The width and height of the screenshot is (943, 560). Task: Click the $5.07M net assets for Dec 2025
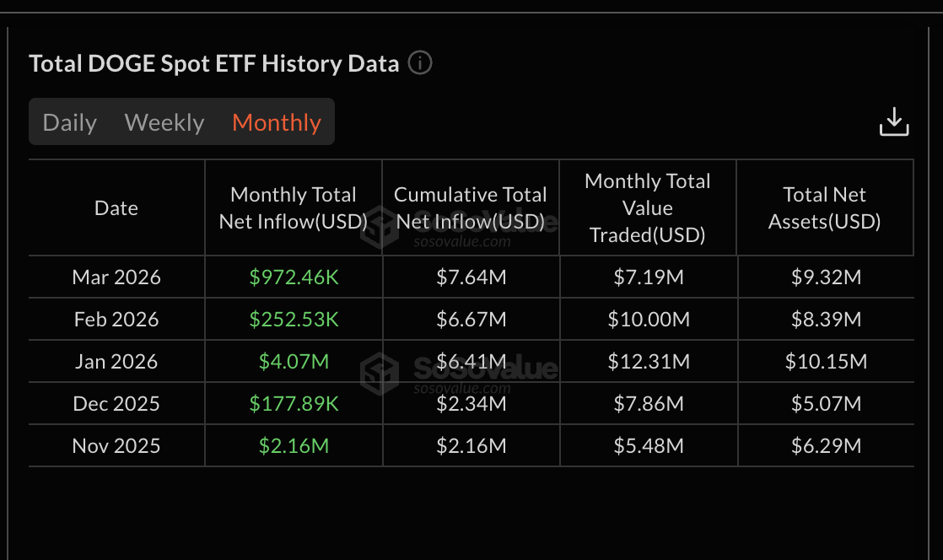[x=824, y=403]
